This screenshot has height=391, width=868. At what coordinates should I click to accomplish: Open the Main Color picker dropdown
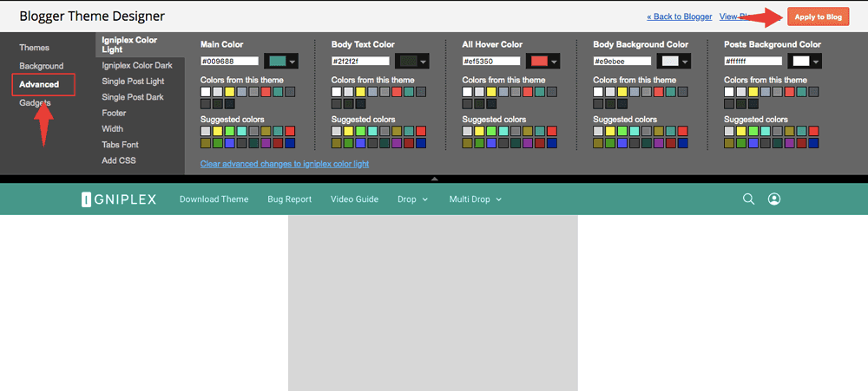point(281,61)
